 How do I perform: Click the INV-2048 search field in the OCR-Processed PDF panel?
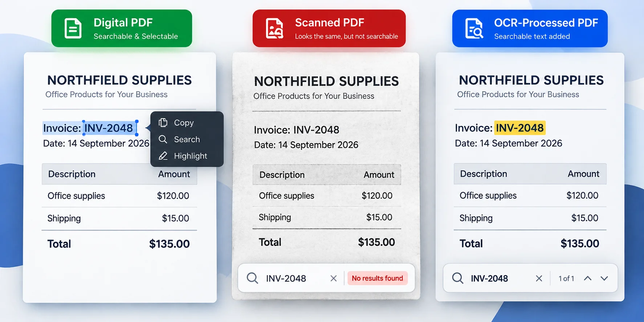pyautogui.click(x=489, y=278)
